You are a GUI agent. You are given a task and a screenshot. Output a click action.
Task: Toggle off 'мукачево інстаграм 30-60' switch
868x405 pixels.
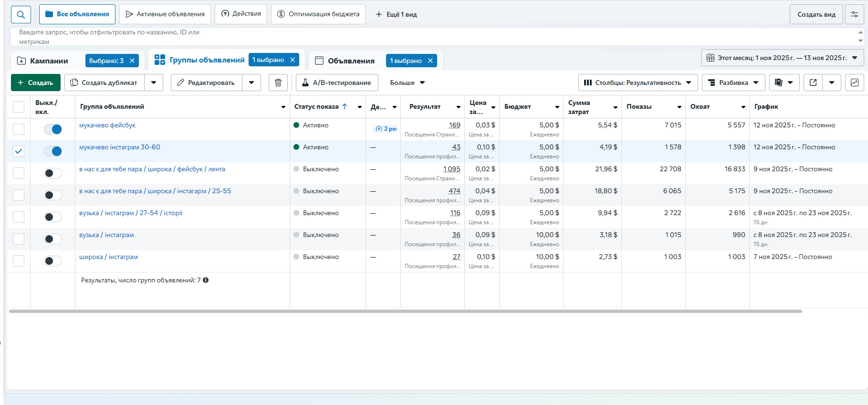click(53, 151)
